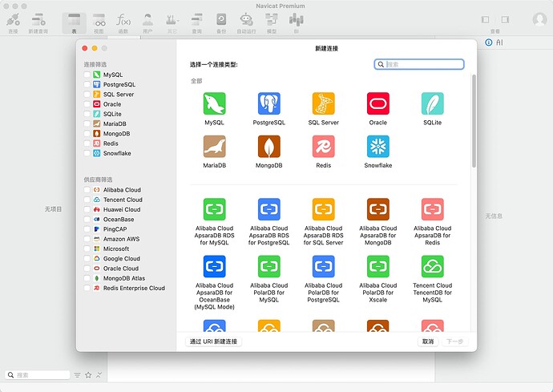Select Alibaba Cloud ApsaraDB RDS for SQL Server

[x=324, y=209]
